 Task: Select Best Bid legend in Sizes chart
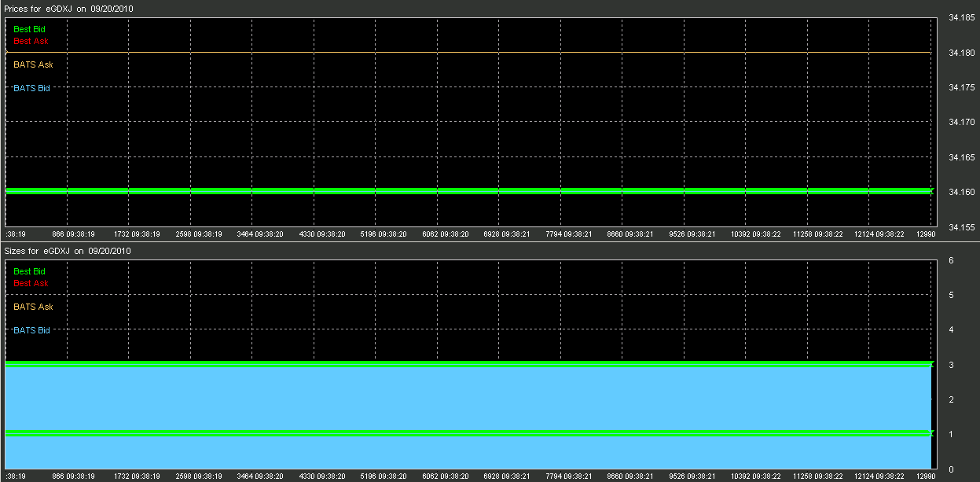coord(30,271)
